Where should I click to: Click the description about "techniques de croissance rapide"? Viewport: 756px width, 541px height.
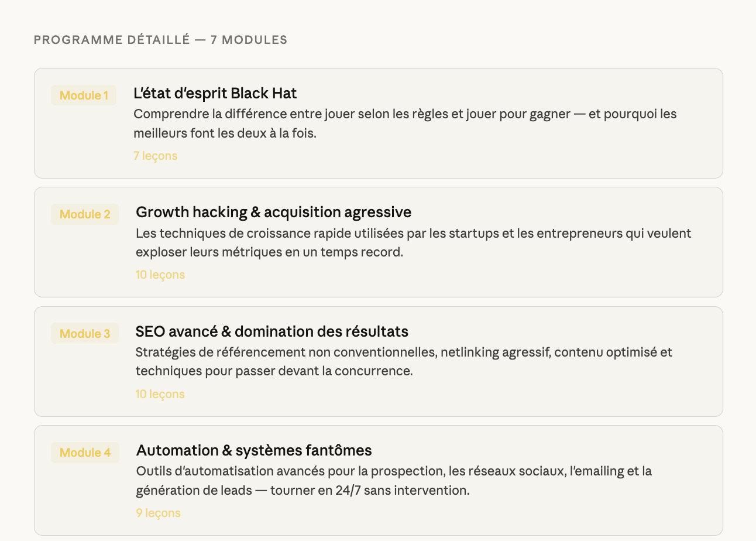pyautogui.click(x=413, y=242)
